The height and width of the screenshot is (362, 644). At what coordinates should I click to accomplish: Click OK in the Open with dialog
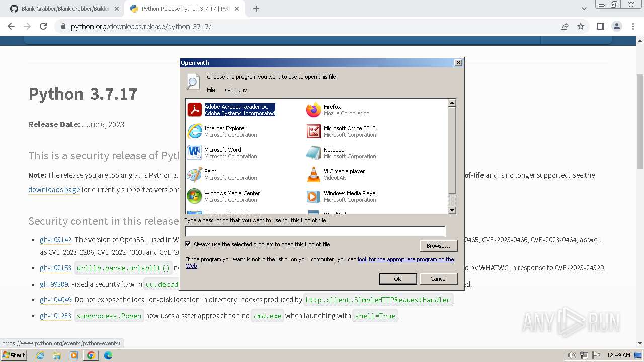pos(397,279)
